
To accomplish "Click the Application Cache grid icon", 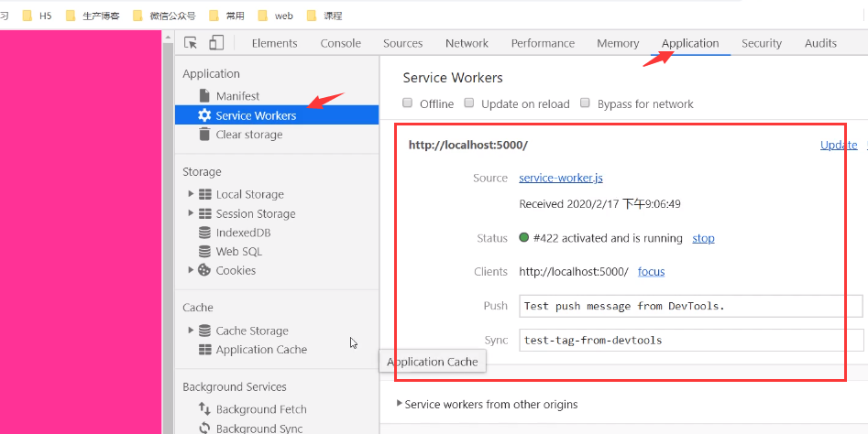I will 204,350.
